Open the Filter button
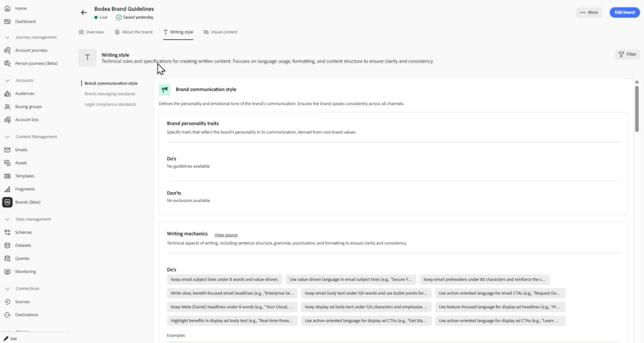644x343 pixels. pyautogui.click(x=627, y=54)
